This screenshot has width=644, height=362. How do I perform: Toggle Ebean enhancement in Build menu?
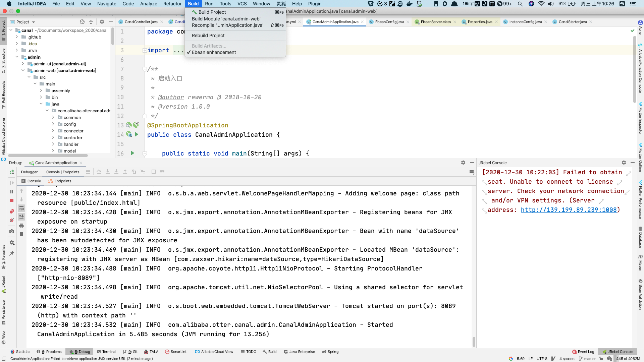(214, 52)
